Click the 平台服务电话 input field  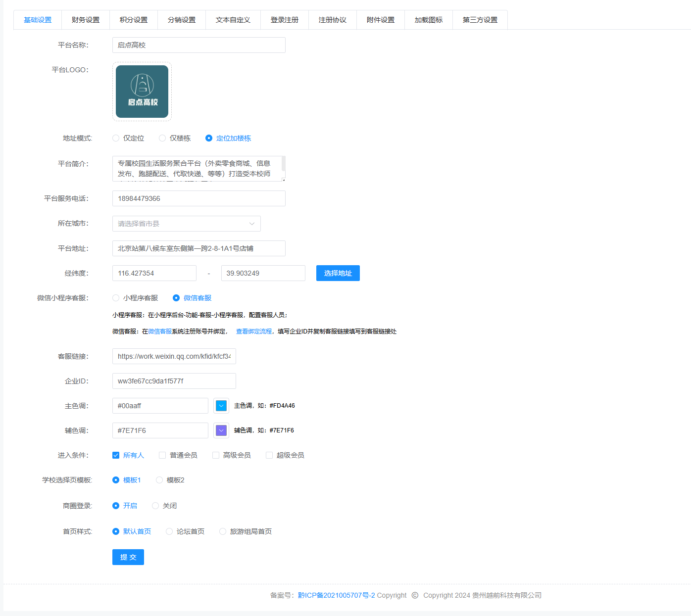click(x=198, y=198)
